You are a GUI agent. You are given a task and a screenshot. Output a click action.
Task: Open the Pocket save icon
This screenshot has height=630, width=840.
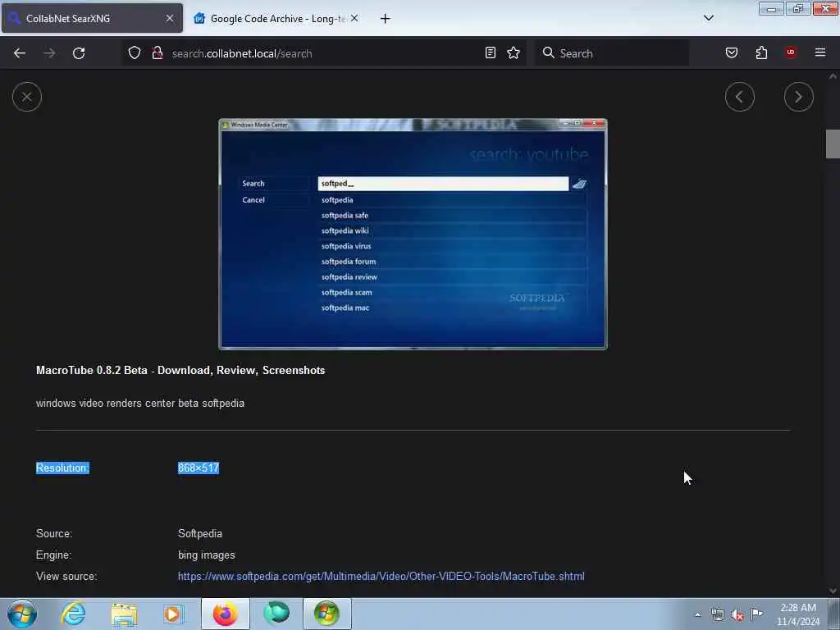[x=731, y=53]
